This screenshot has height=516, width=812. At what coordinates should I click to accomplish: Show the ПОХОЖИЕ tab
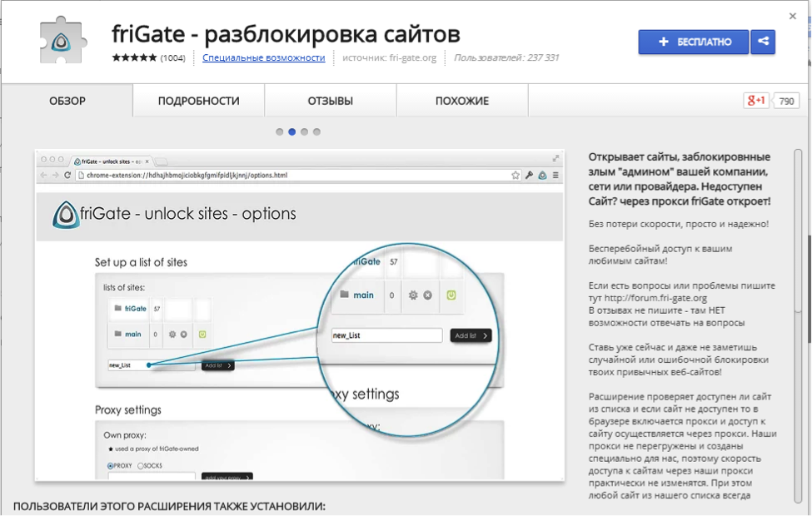point(462,101)
